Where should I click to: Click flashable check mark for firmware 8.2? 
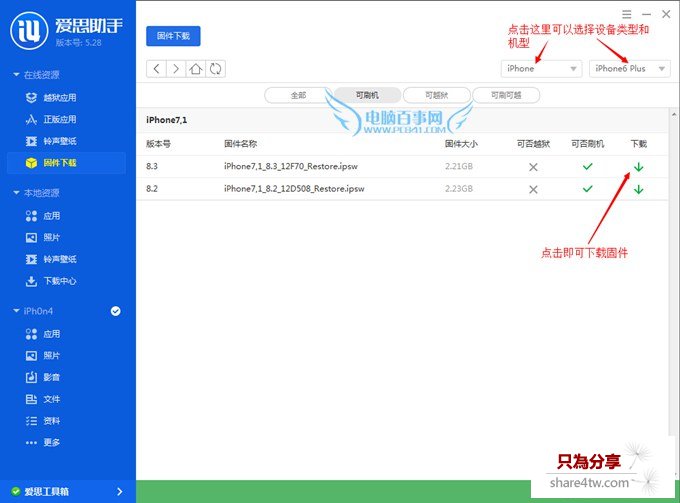[588, 189]
